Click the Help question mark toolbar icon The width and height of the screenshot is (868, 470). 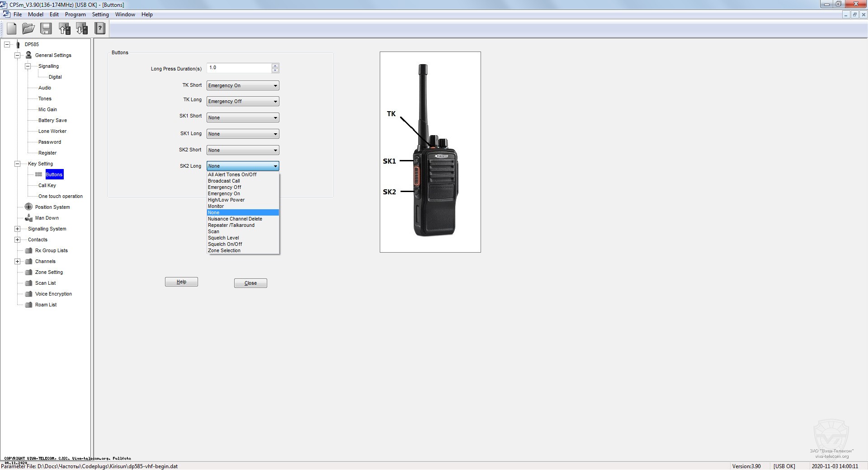tap(100, 29)
